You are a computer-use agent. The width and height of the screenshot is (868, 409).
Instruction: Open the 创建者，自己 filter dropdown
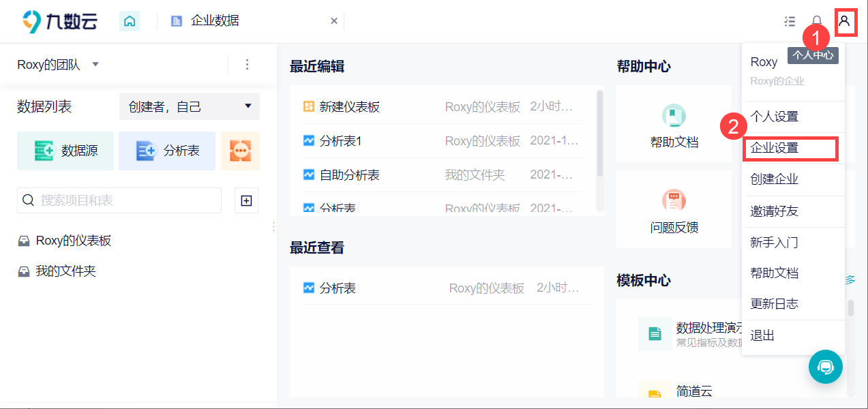(x=190, y=106)
